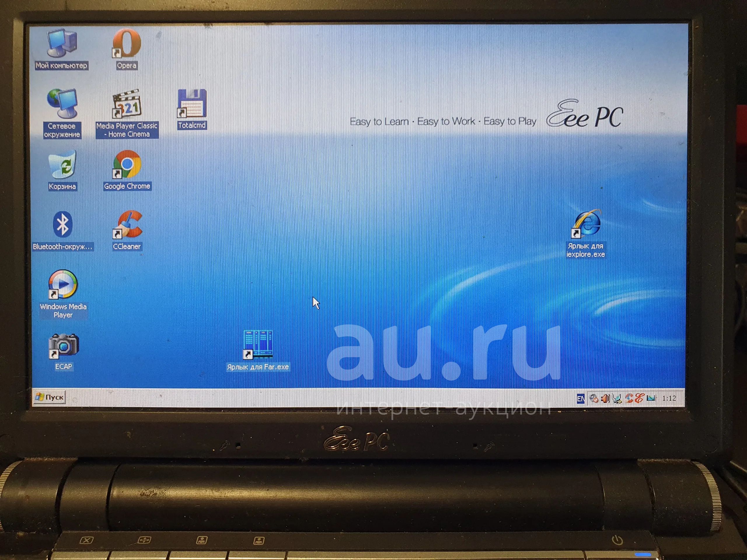
Task: Select the Windows Media Player shortcut
Action: (x=63, y=284)
